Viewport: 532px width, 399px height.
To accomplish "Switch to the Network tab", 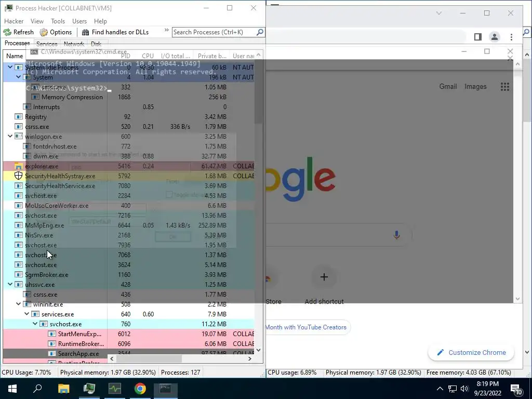I will point(74,44).
